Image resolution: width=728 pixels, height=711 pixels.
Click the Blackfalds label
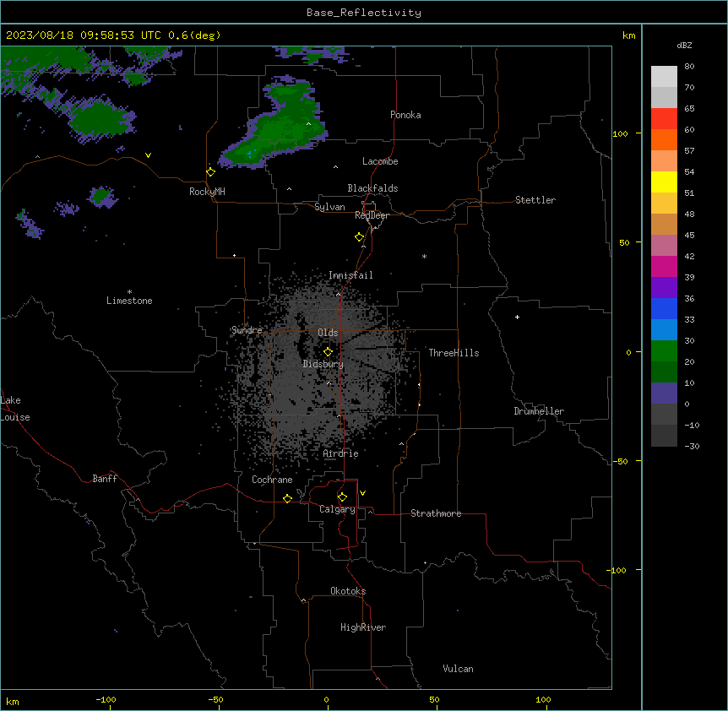point(372,188)
